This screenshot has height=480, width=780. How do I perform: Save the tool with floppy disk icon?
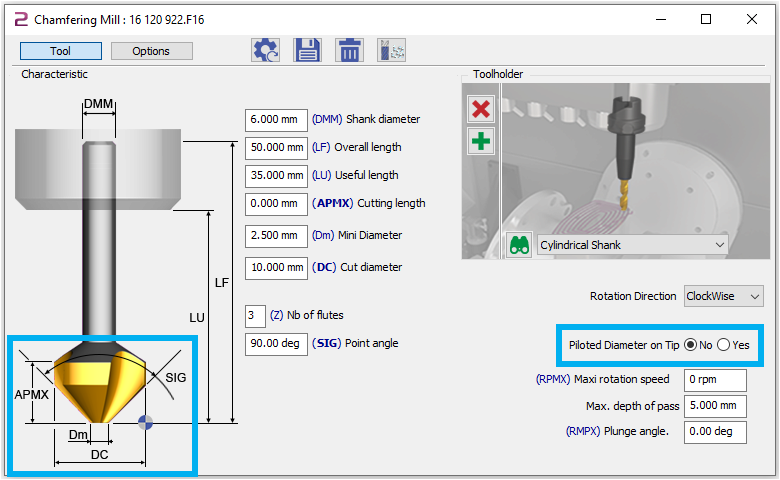[x=307, y=50]
